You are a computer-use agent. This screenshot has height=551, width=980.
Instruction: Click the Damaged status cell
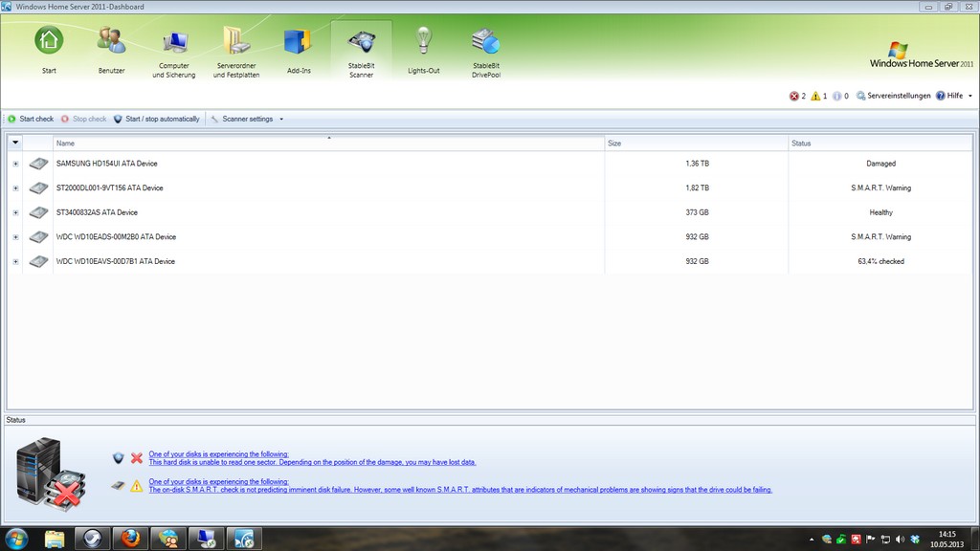point(880,164)
